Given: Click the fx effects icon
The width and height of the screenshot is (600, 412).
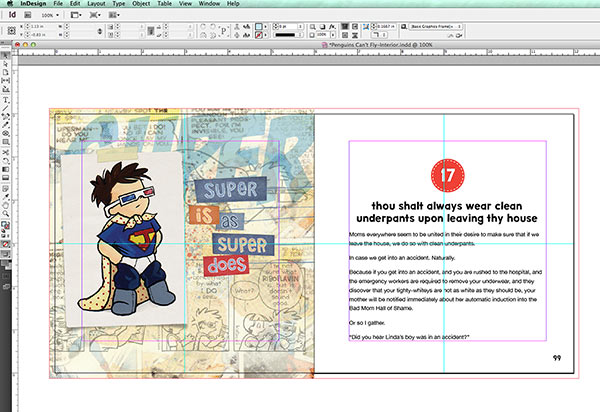Looking at the screenshot, I should [x=332, y=26].
